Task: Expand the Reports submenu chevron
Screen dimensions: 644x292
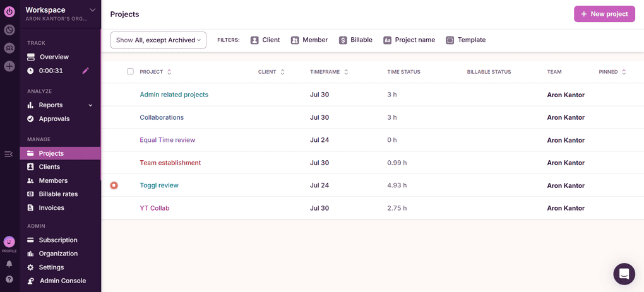Action: (x=91, y=105)
